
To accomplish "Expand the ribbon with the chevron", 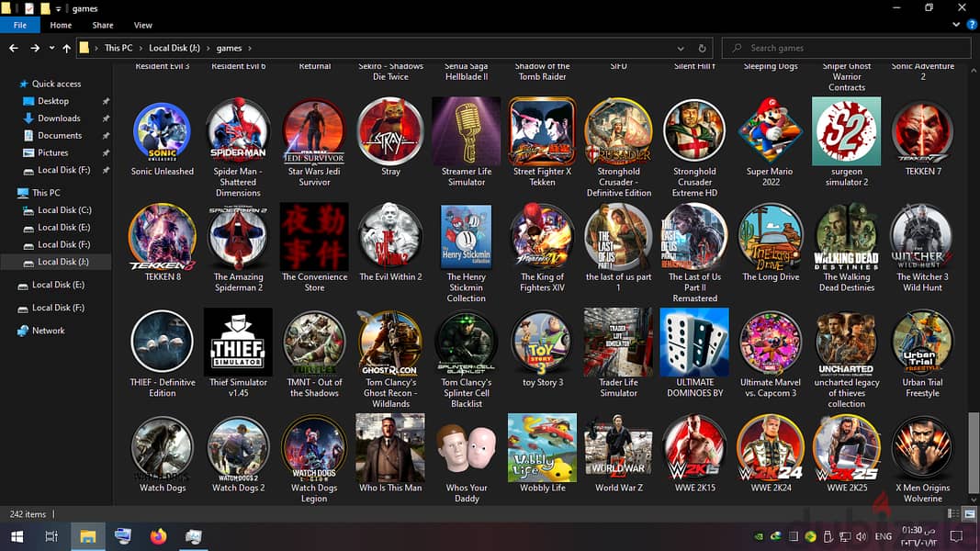I will pyautogui.click(x=956, y=25).
